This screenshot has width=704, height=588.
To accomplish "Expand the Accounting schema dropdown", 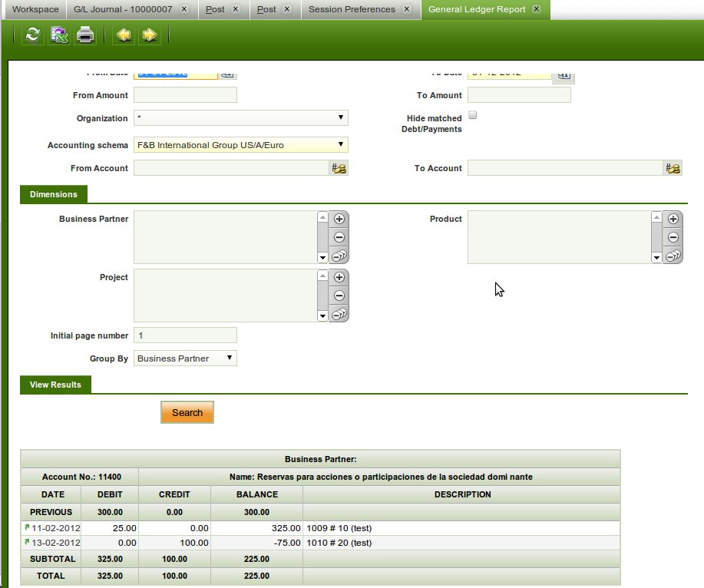I will 240,145.
